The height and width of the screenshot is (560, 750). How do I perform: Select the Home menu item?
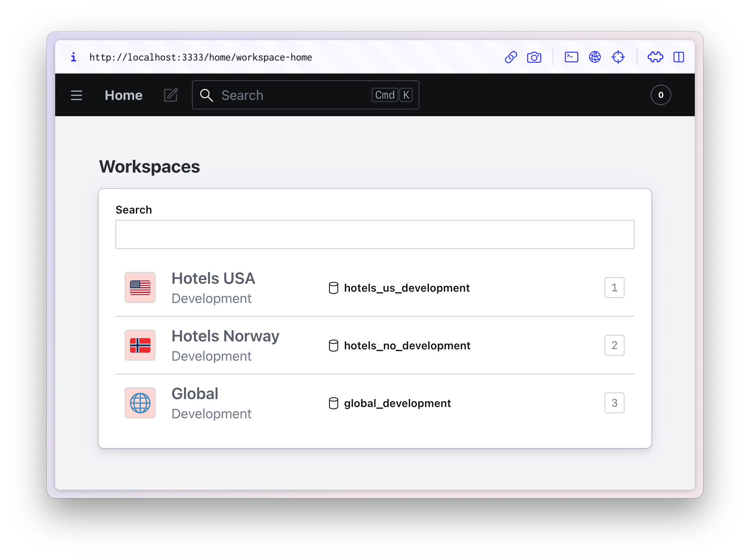123,95
